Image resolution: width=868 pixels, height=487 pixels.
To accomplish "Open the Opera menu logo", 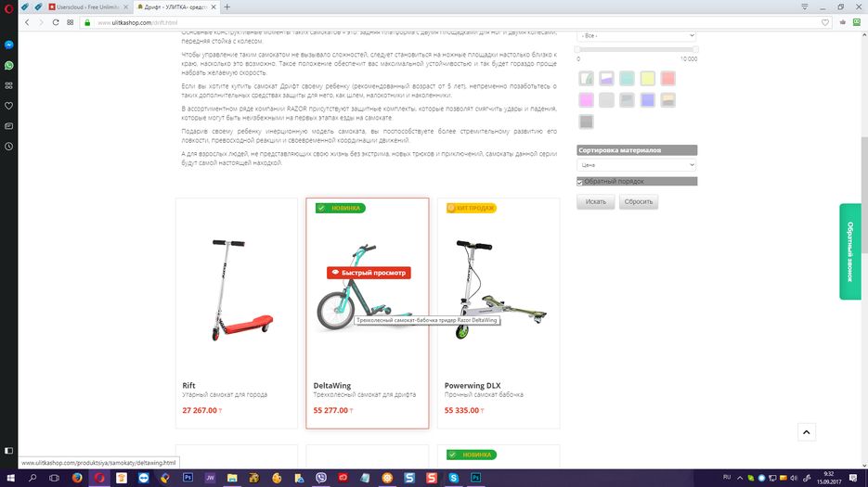I will click(x=8, y=7).
